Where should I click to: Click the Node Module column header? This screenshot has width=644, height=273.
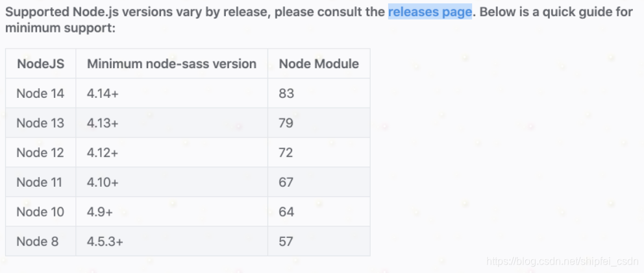point(319,64)
